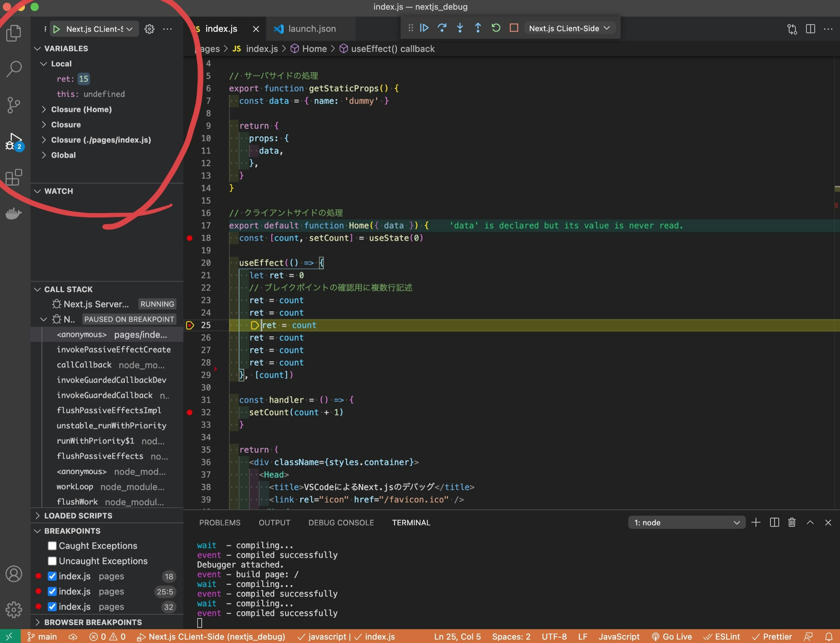Screen dimensions: 840x643
Task: Select invokePassiveEffectCreate call stack frame
Action: (113, 349)
